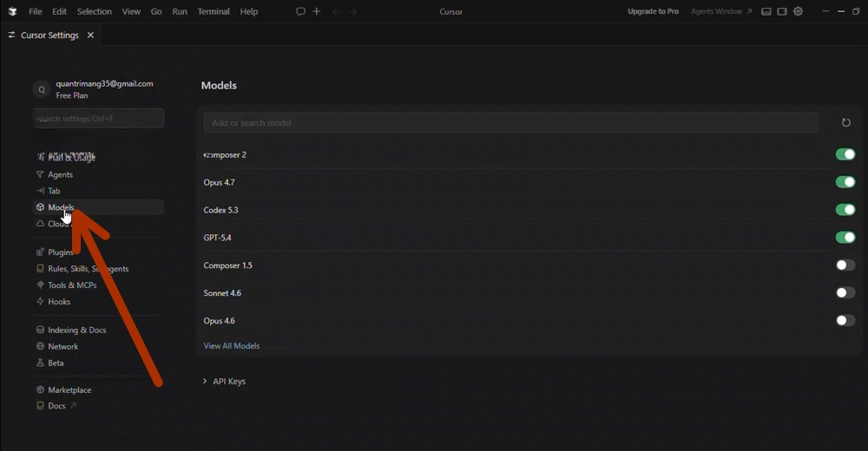868x451 pixels.
Task: Click the Network globe icon
Action: 40,346
